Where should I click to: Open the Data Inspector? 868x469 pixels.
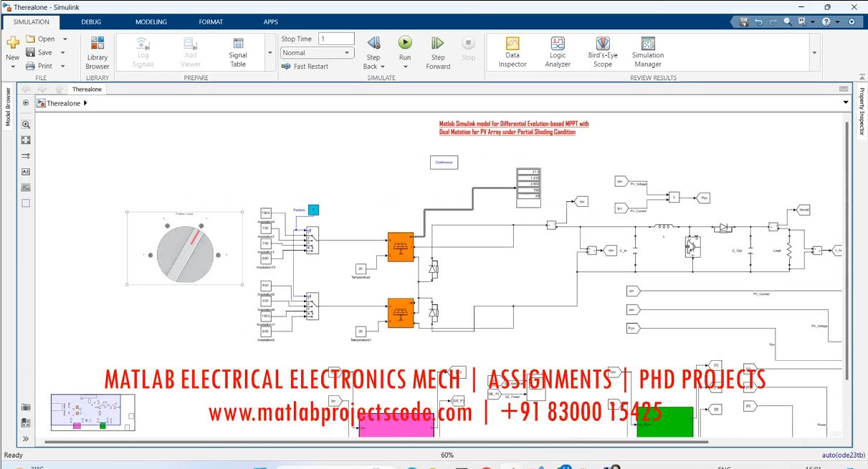pos(512,53)
